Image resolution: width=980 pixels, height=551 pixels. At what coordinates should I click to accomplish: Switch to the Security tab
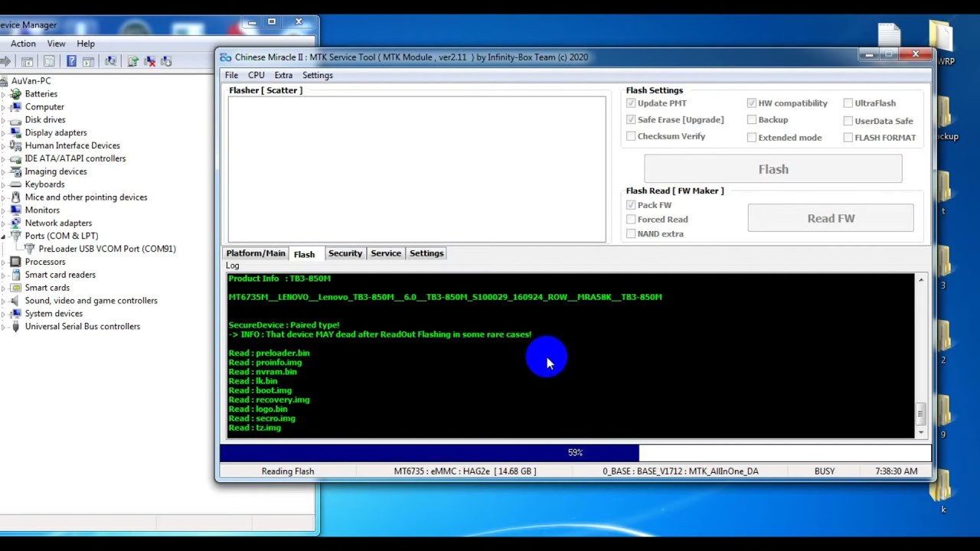345,253
